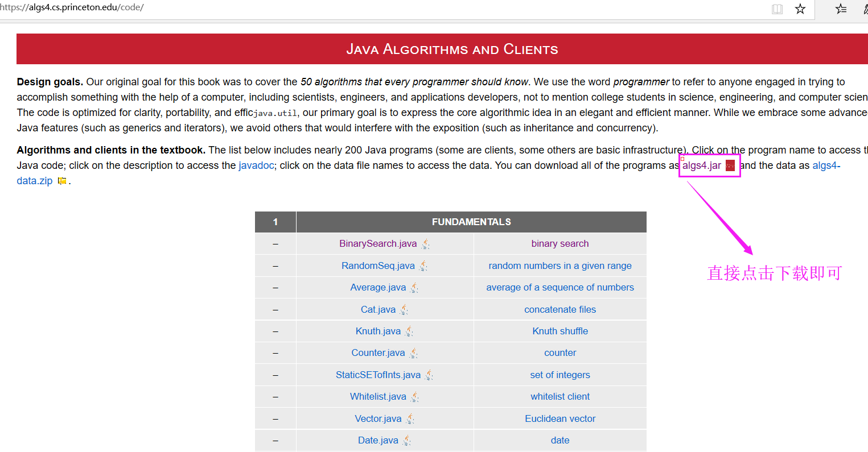This screenshot has width=868, height=452.
Task: Open Cat.java source link
Action: [x=378, y=309]
